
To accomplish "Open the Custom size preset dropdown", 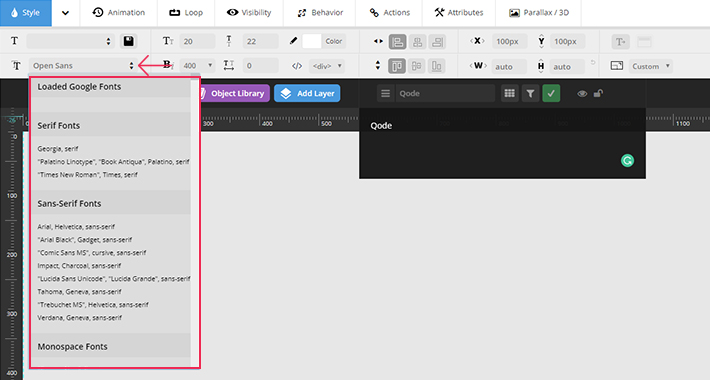I will coord(651,66).
